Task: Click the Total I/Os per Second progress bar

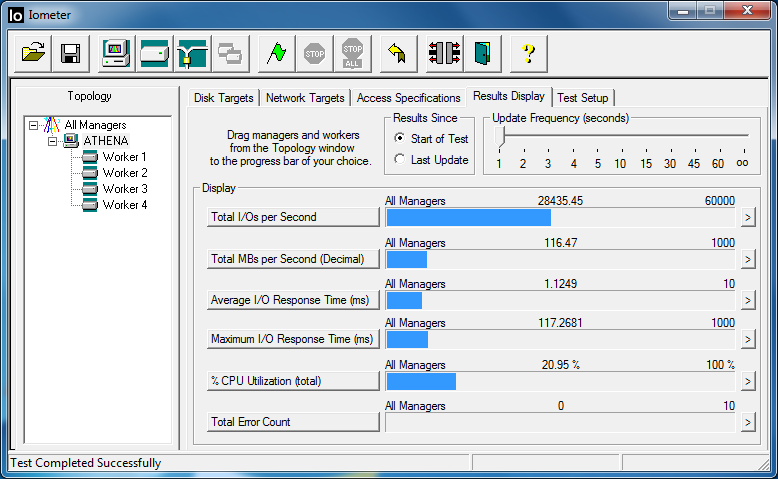Action: pyautogui.click(x=560, y=217)
